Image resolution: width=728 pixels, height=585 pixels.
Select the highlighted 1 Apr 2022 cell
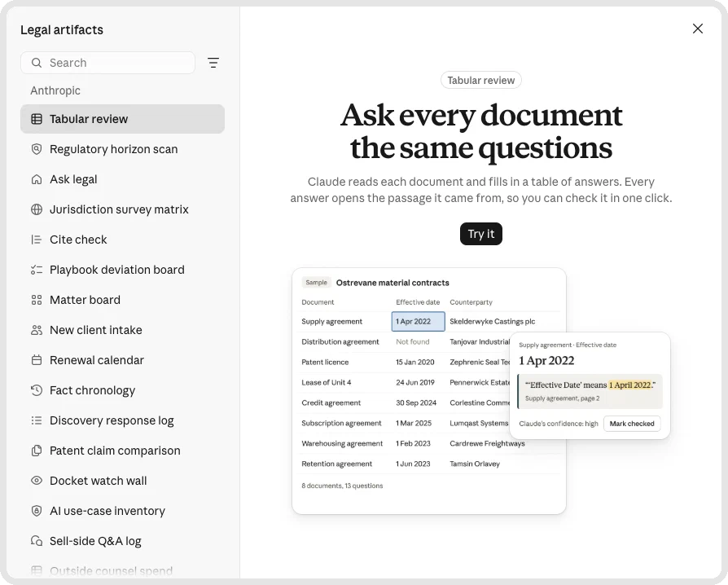419,322
